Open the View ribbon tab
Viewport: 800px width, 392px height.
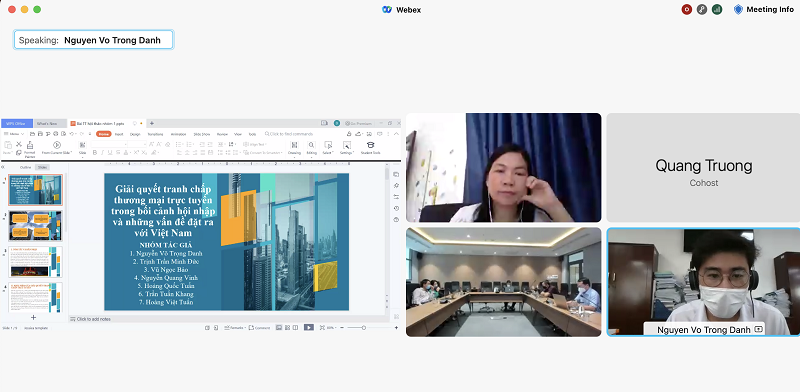(238, 134)
